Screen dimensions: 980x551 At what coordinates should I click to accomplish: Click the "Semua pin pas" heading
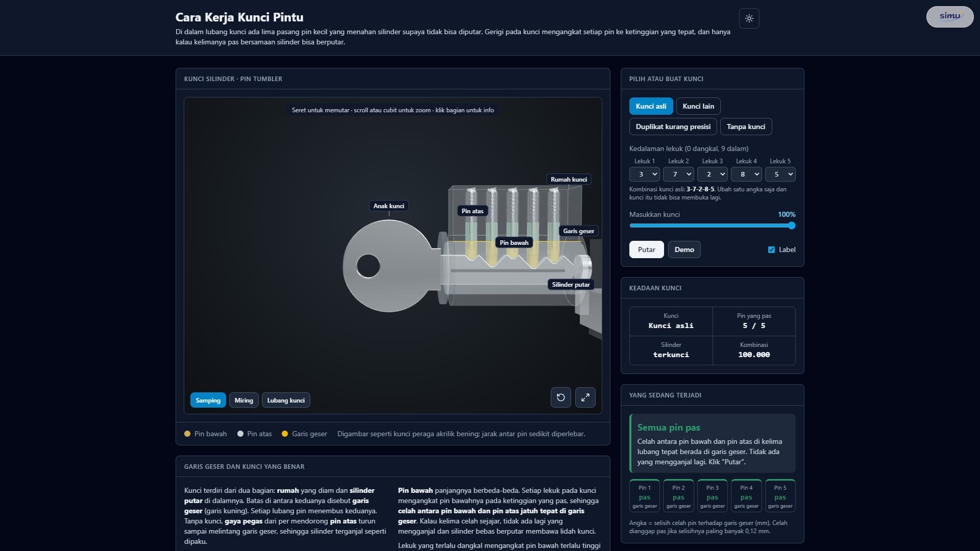click(668, 428)
